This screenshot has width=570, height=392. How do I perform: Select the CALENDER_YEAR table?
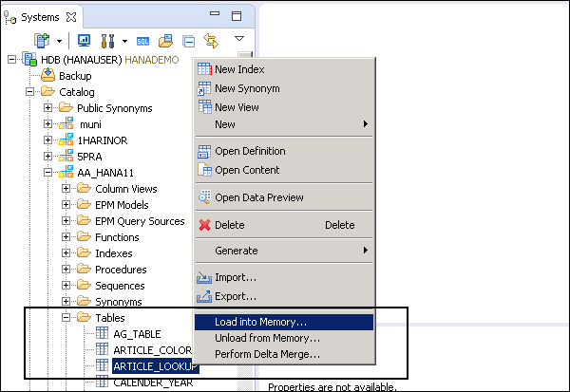coord(153,383)
